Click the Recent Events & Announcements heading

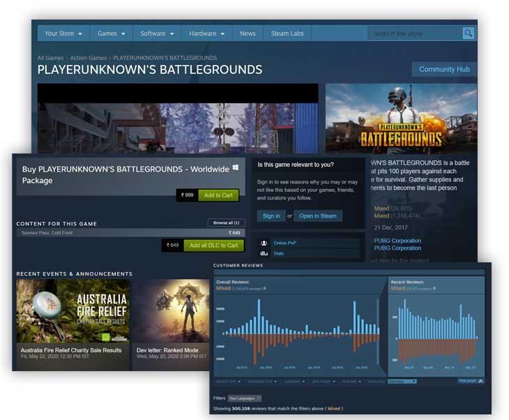[x=75, y=273]
